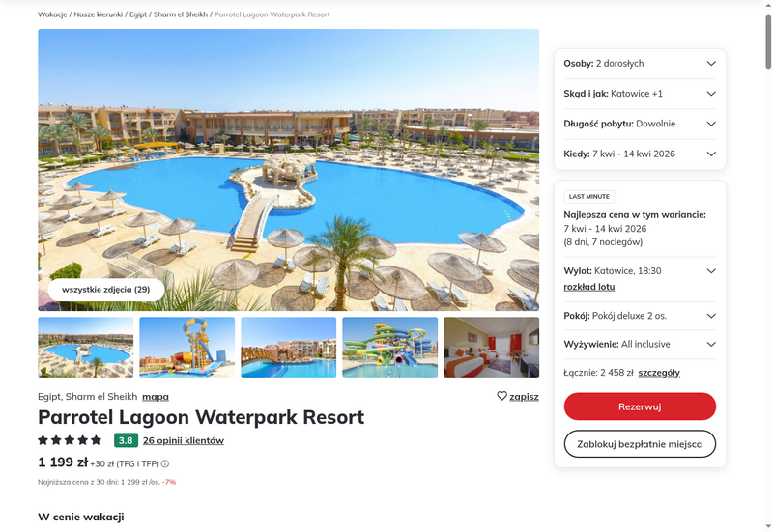This screenshot has height=532, width=773.
Task: Click the heart icon next to zapisz
Action: [501, 396]
